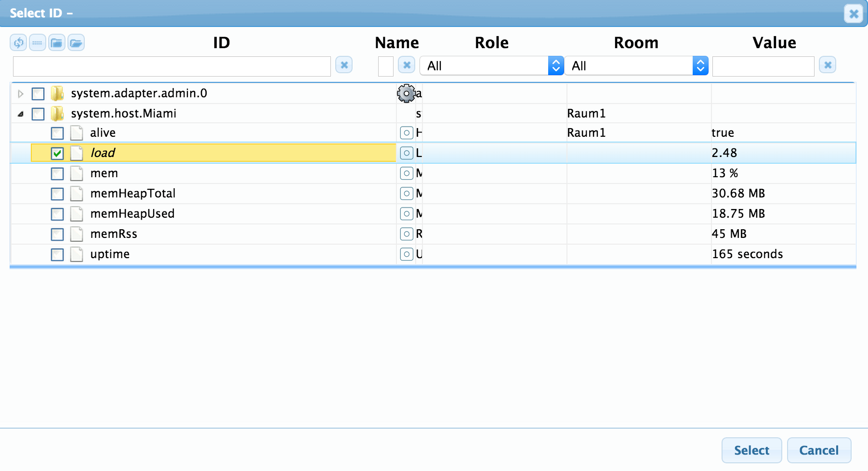Click state icon in load row

(x=407, y=153)
